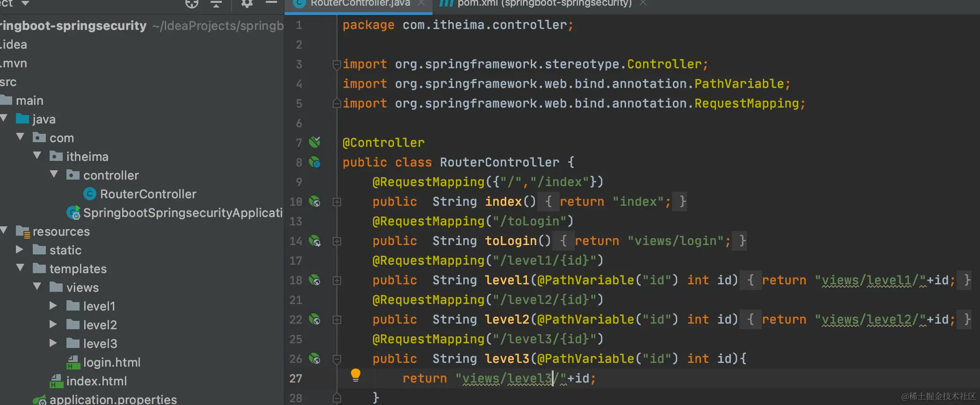Screen dimensions: 980x405
Task: Click the SpringbootSpringsecurityApplication run class icon
Action: tap(73, 213)
